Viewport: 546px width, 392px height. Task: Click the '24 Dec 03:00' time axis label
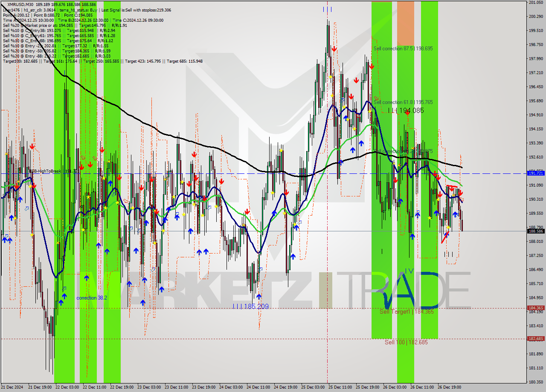point(231,387)
